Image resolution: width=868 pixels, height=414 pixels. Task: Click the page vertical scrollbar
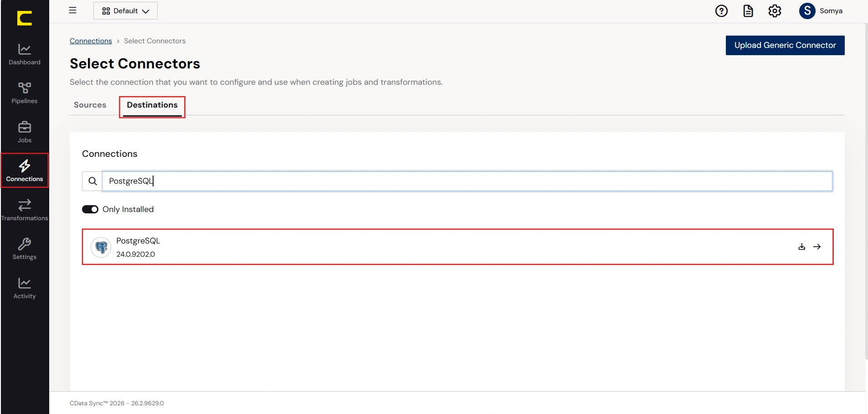coord(866,191)
